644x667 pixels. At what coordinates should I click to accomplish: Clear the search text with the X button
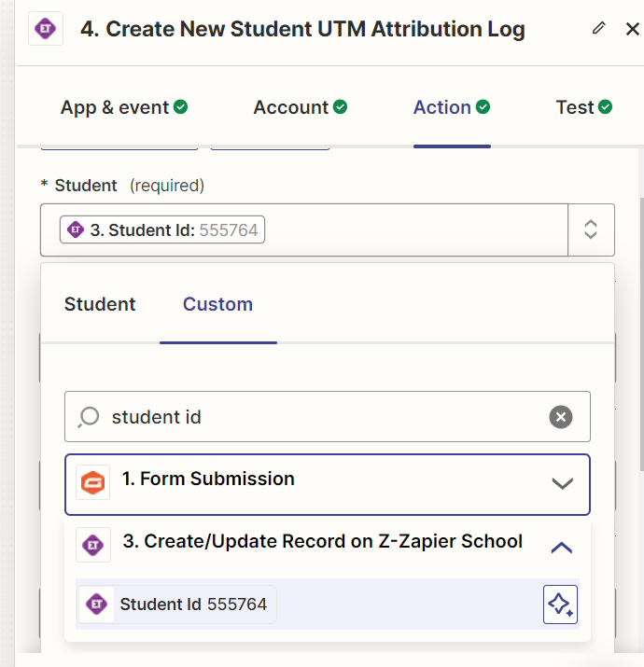561,417
